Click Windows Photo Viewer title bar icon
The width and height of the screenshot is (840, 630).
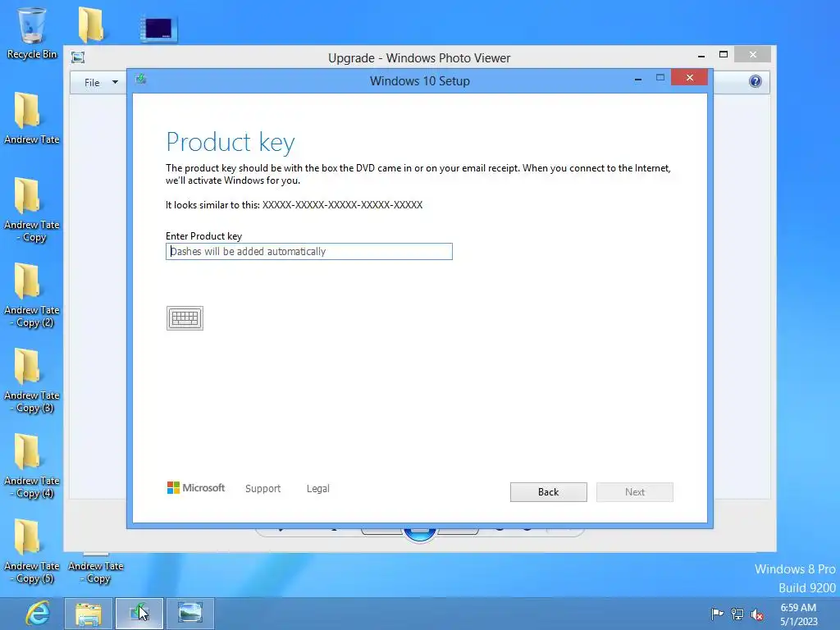tap(78, 57)
